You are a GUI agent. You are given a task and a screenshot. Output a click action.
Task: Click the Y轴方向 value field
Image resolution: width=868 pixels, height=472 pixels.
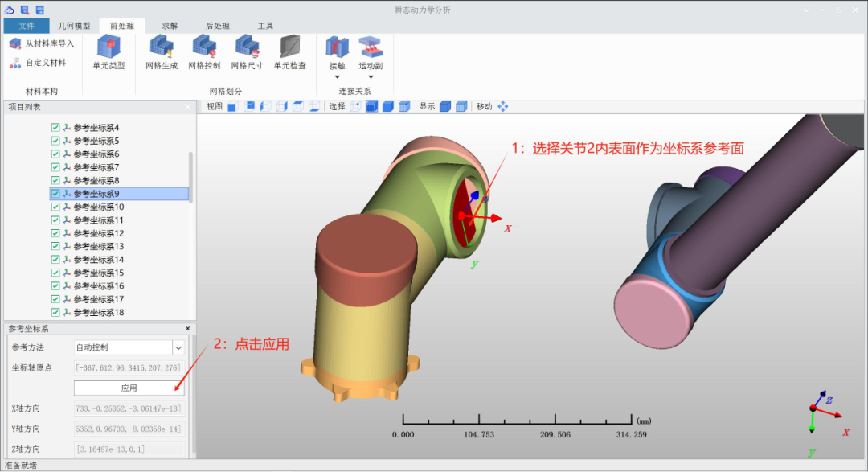pos(129,429)
